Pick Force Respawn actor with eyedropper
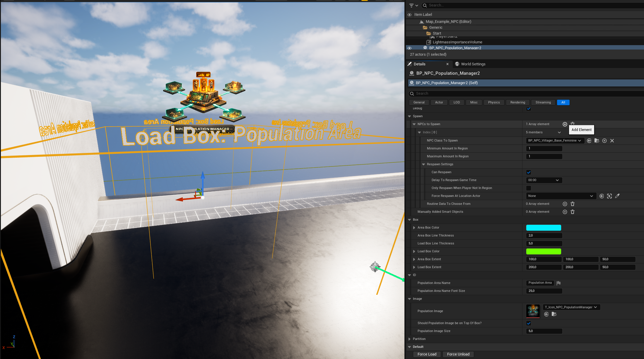644x359 pixels. click(x=617, y=196)
